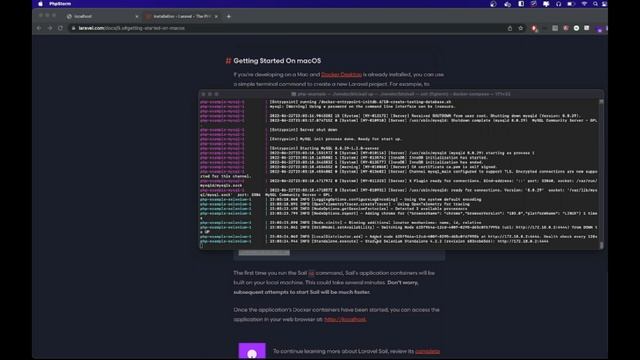
Task: Click the # anchor beside Getting Started On macOS
Action: pos(228,61)
